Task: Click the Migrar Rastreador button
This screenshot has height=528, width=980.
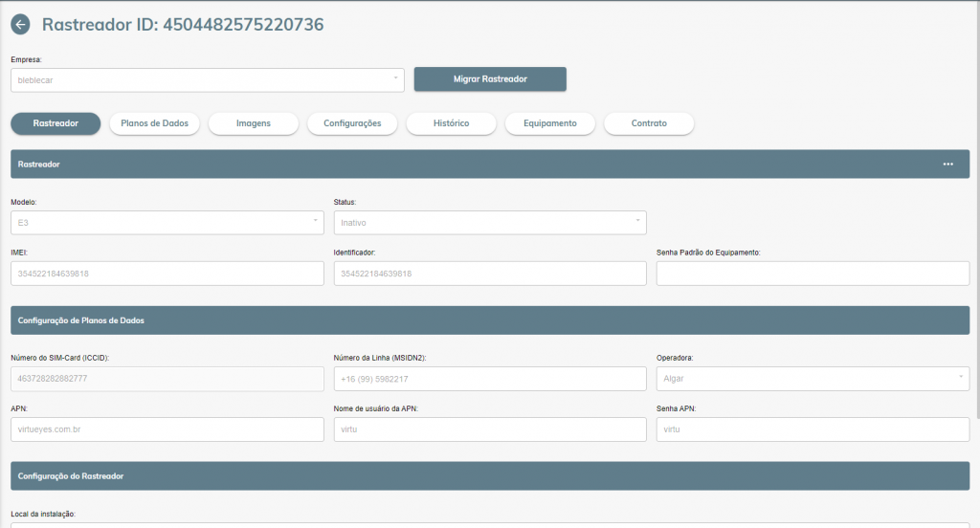Action: pos(490,79)
